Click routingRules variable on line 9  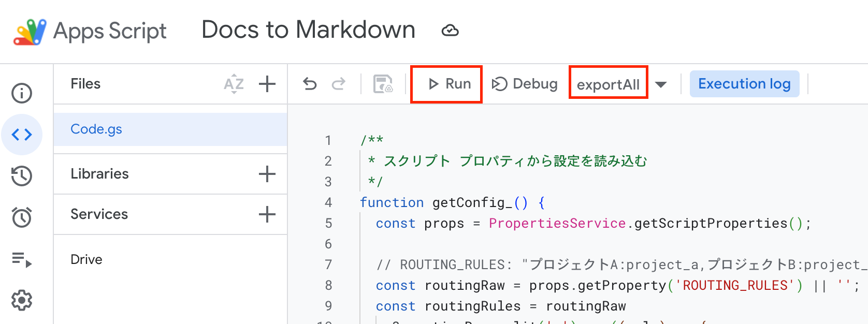coord(472,306)
